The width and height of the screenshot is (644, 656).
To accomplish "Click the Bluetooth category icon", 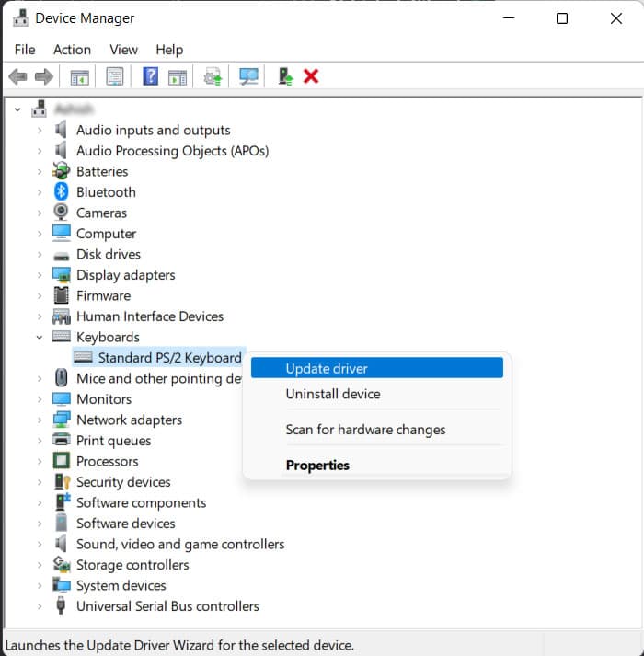I will pyautogui.click(x=61, y=191).
